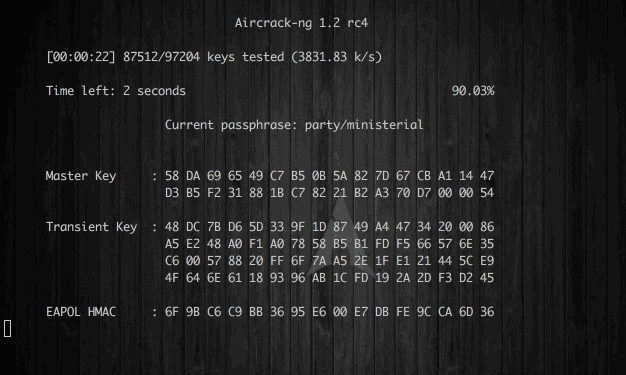
Task: Click the Transient Key label
Action: (91, 227)
